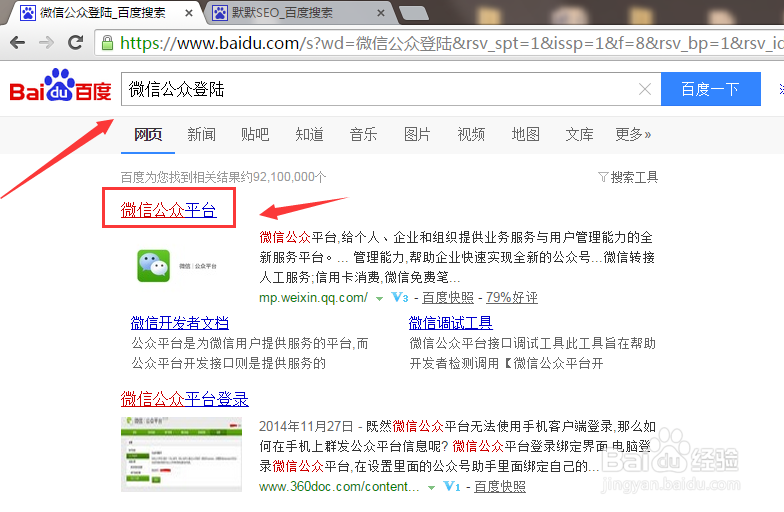Open the 微信公众平台登录 result link

click(x=184, y=398)
